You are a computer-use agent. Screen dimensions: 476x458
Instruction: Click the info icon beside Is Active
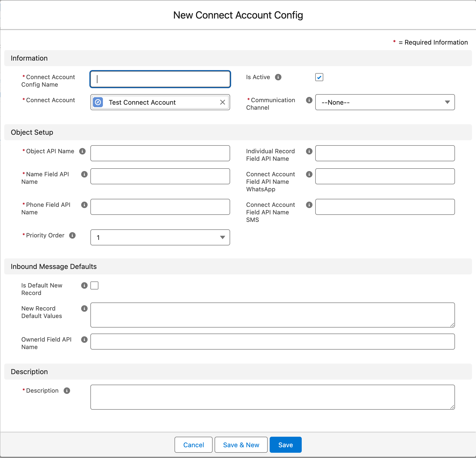278,77
